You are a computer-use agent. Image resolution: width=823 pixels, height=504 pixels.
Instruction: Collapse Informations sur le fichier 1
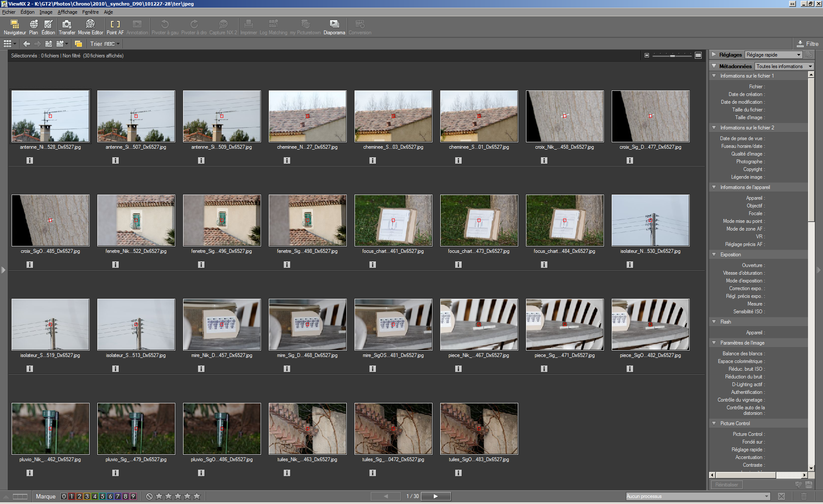(714, 76)
